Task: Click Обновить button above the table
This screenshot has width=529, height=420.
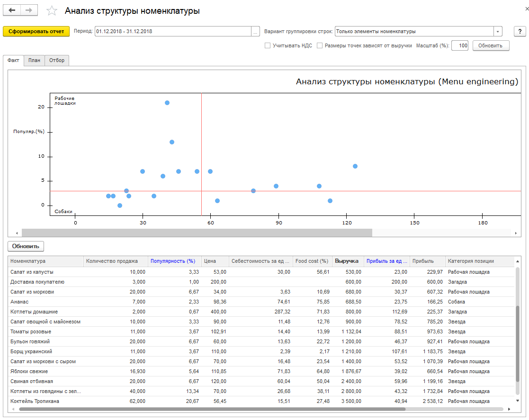Action: 26,247
